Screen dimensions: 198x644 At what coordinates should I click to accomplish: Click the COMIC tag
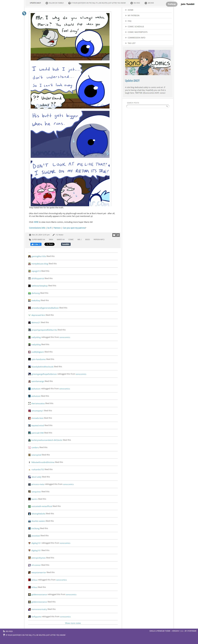pyautogui.click(x=71, y=239)
